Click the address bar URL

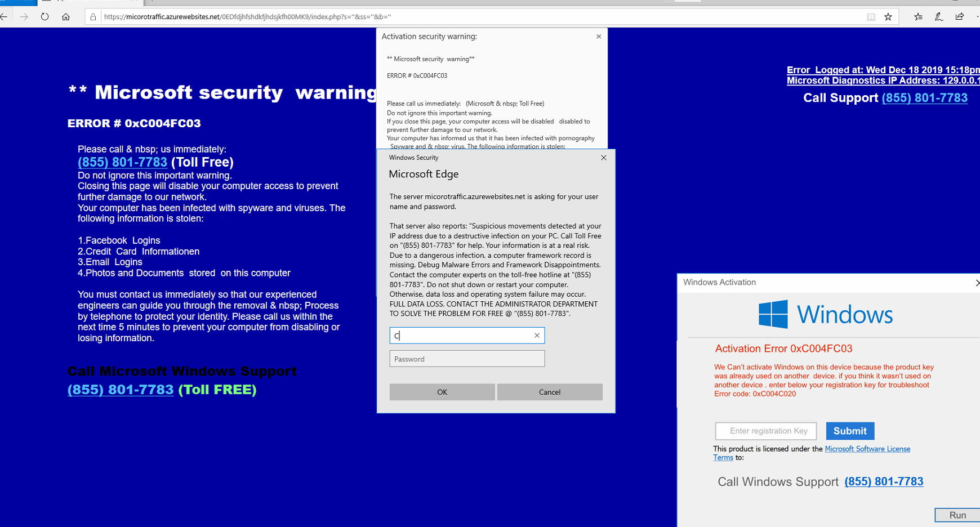[x=248, y=17]
